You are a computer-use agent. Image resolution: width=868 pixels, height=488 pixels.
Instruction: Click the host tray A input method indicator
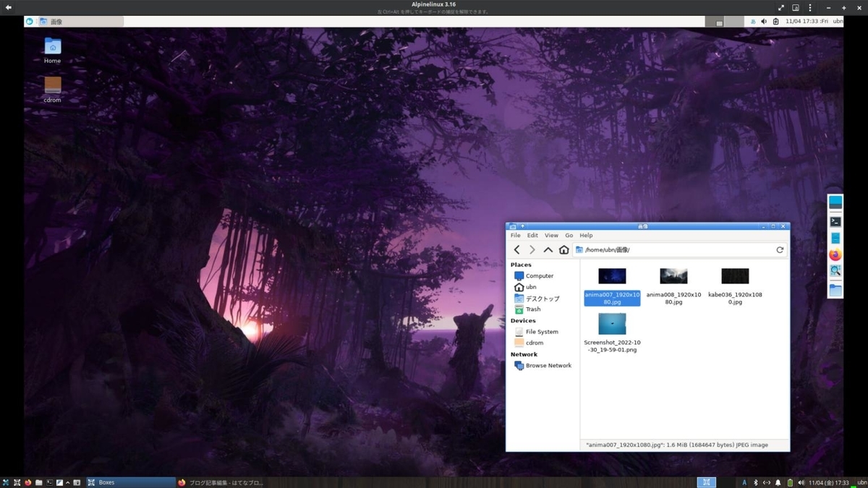click(x=744, y=482)
